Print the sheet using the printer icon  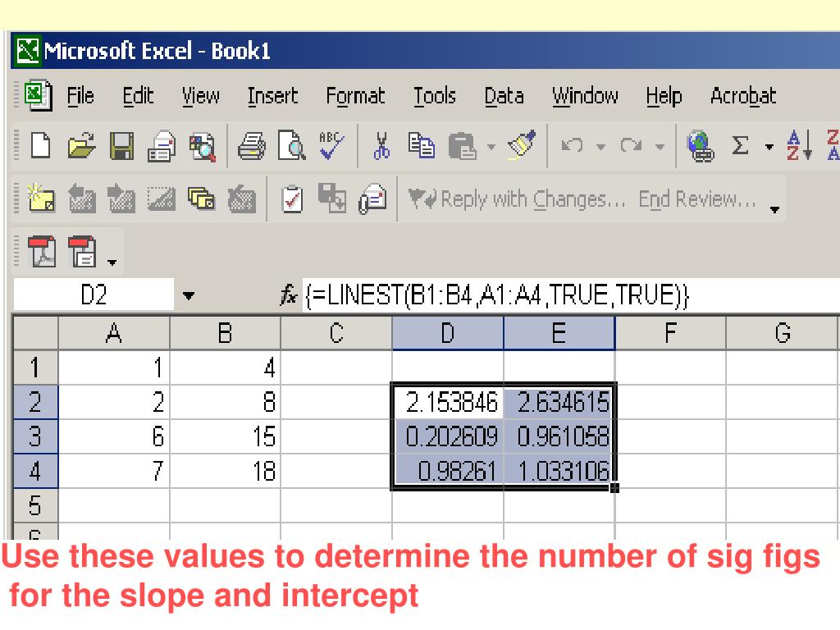(x=251, y=146)
